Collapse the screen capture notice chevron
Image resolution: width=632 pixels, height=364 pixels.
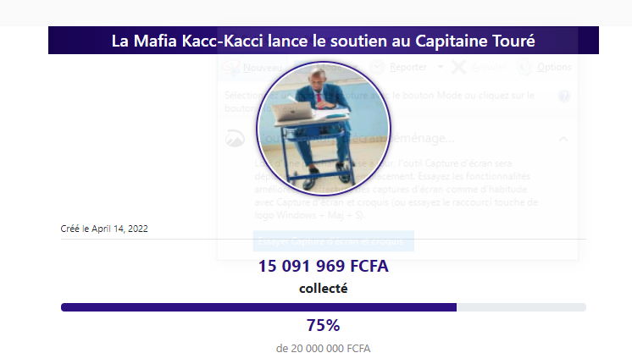[564, 138]
